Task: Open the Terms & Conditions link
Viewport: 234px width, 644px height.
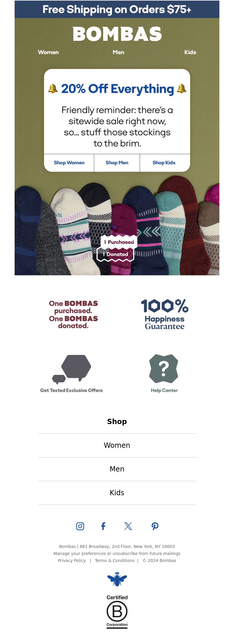Action: click(115, 561)
